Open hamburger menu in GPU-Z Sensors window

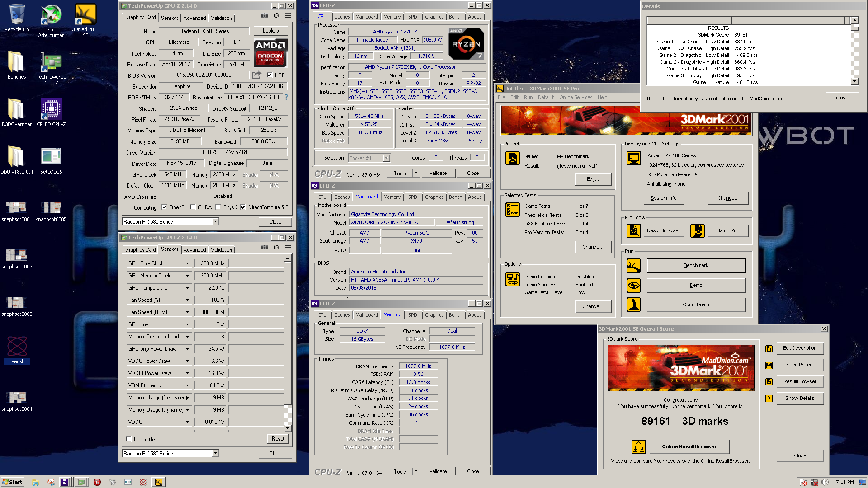click(288, 248)
